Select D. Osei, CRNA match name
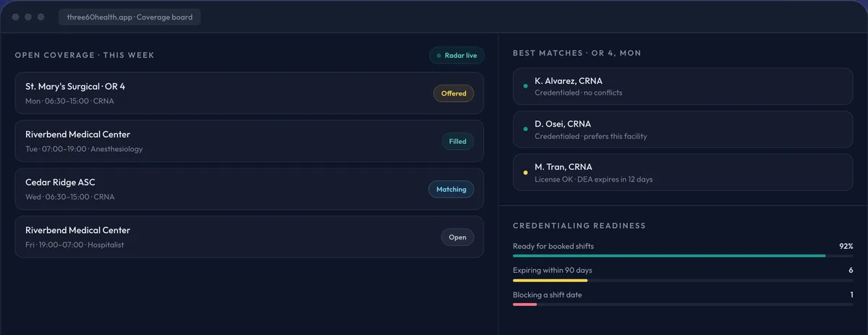868x335 pixels. (563, 124)
